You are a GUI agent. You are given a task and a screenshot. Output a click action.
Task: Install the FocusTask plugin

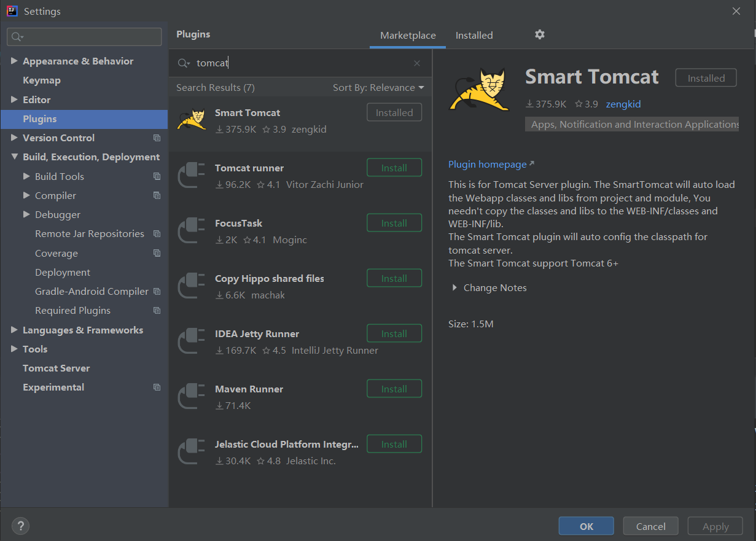394,224
